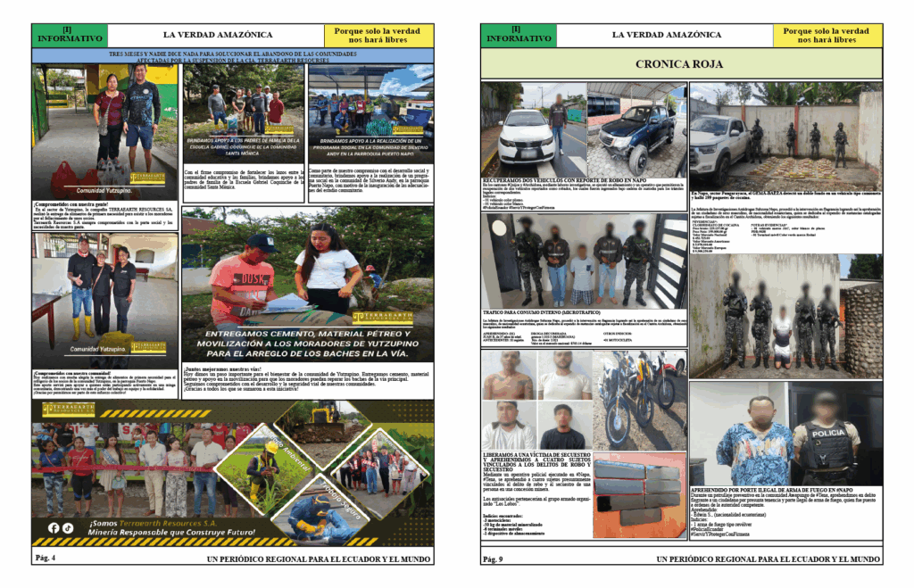The height and width of the screenshot is (588, 914).
Task: Click the Facebook icon in the Terraearth banner
Action: pyautogui.click(x=54, y=527)
